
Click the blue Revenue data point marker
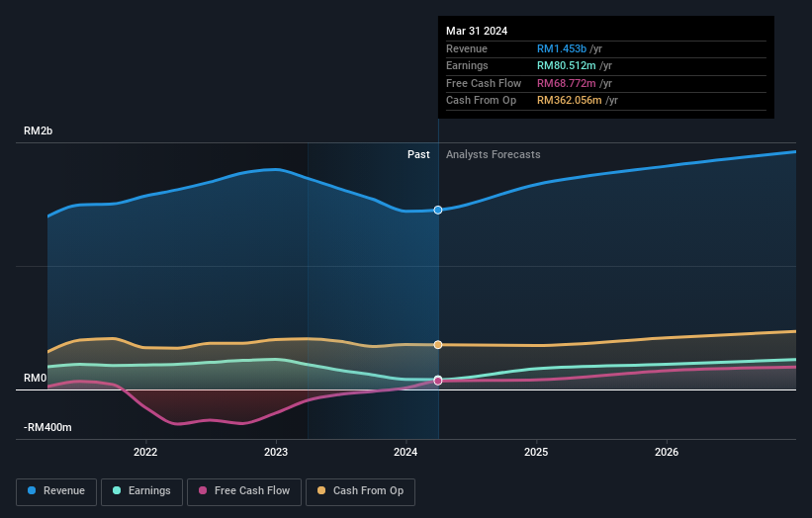[438, 211]
